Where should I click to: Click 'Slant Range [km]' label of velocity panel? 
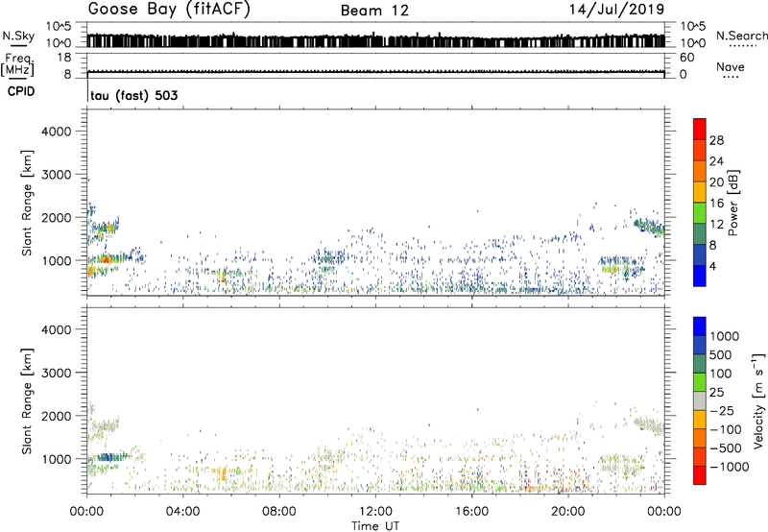(27, 401)
